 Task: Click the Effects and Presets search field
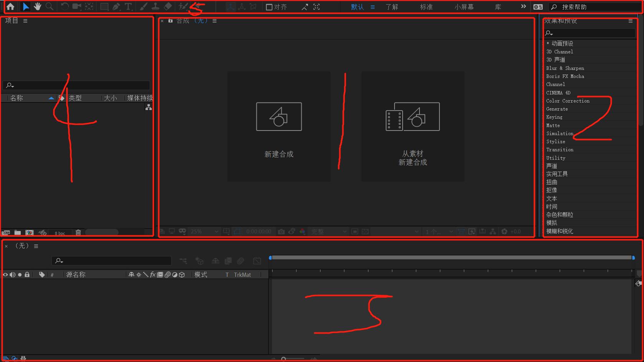pyautogui.click(x=590, y=33)
